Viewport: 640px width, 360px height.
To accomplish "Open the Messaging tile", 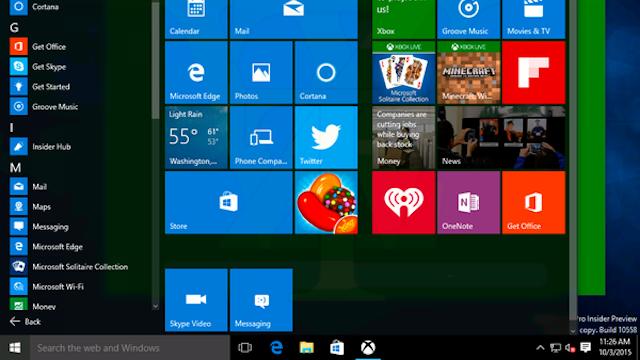I will click(261, 300).
